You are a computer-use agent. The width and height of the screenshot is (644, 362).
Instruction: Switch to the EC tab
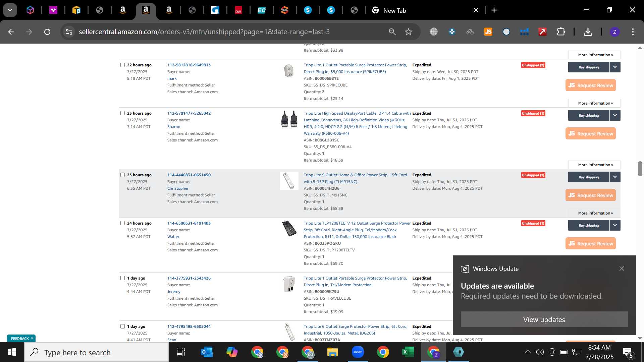point(262,10)
